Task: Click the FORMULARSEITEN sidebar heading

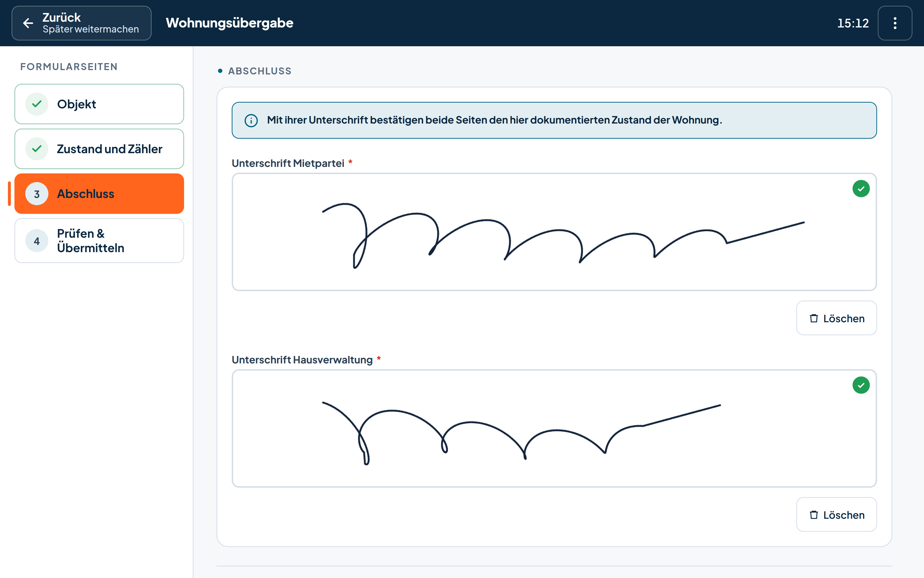Action: pyautogui.click(x=69, y=66)
